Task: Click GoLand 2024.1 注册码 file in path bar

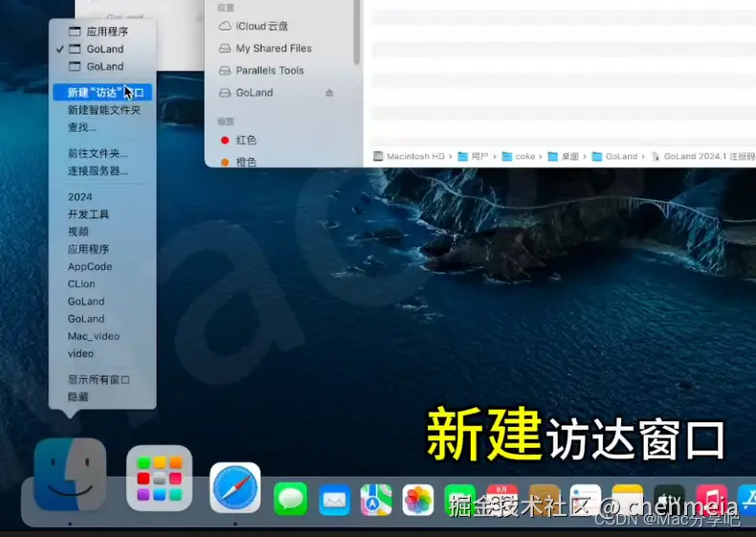Action: [x=703, y=156]
